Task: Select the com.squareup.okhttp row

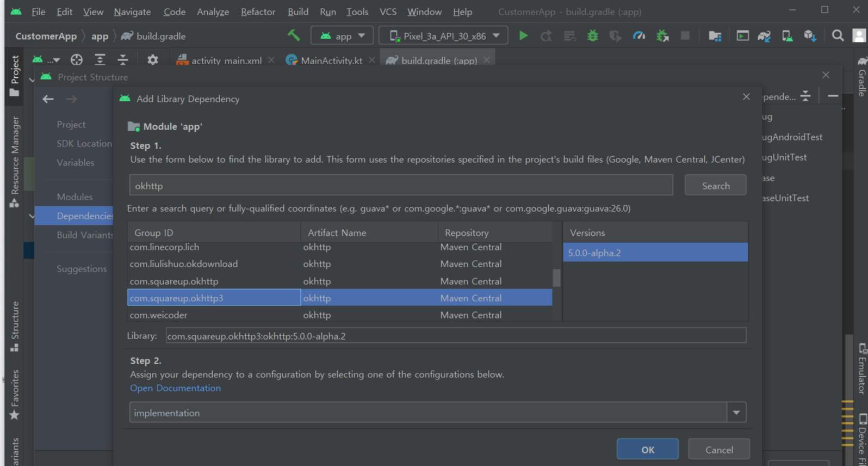Action: coord(339,281)
